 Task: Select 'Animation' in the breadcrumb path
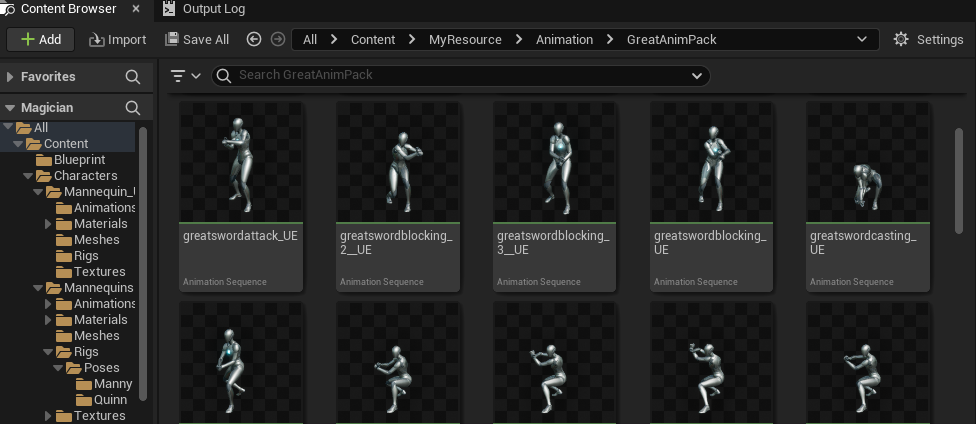(565, 39)
